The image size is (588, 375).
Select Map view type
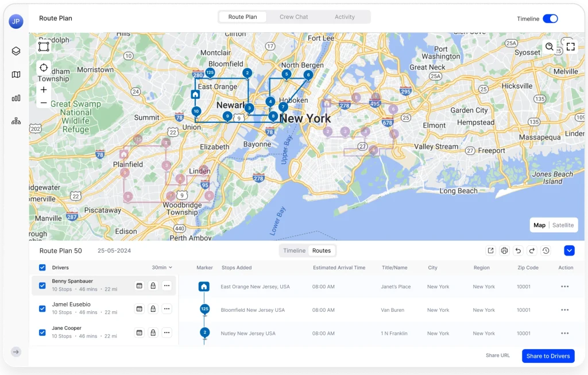coord(539,225)
